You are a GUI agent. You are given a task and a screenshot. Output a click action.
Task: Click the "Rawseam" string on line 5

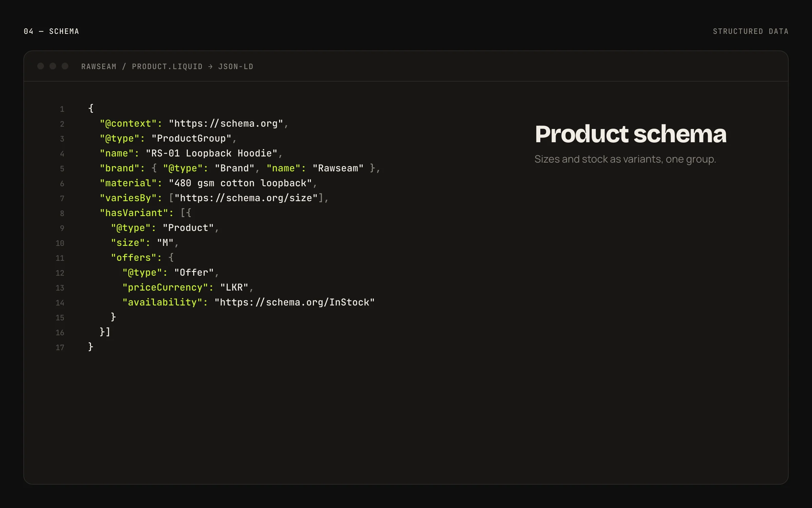(x=338, y=168)
